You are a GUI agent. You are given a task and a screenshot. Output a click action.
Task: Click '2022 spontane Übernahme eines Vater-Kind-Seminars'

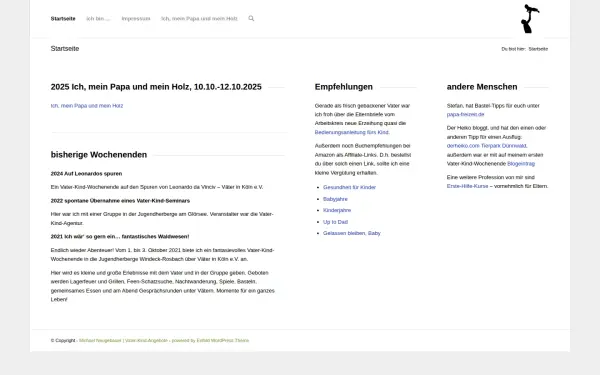[x=120, y=201]
